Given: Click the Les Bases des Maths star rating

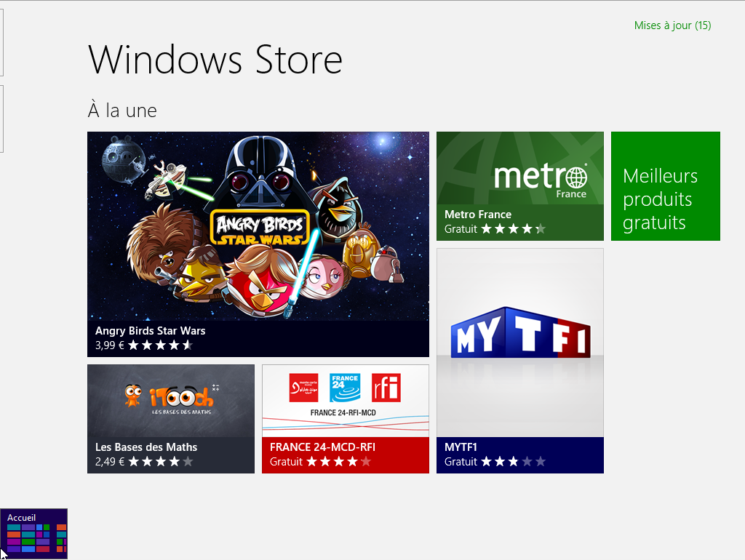Looking at the screenshot, I should pyautogui.click(x=161, y=462).
